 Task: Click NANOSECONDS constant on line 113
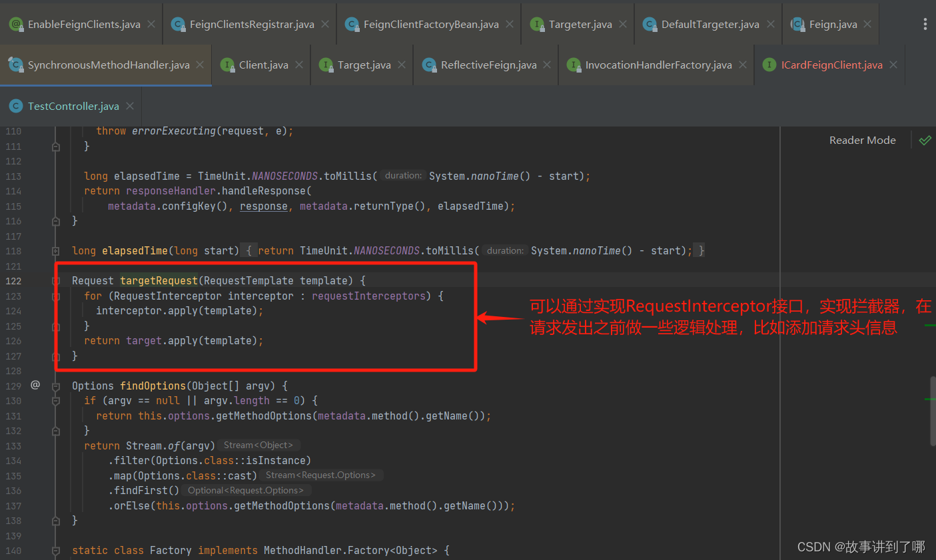point(285,176)
